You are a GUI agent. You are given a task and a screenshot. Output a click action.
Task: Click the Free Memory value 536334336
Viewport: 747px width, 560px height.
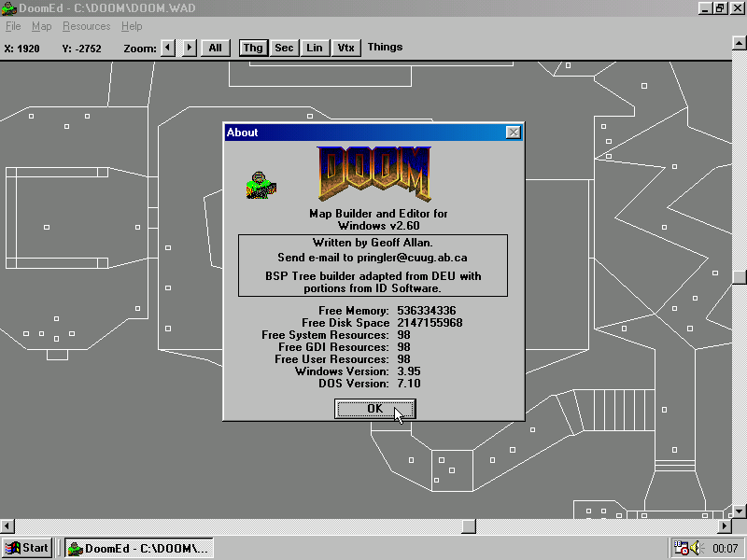pos(427,311)
